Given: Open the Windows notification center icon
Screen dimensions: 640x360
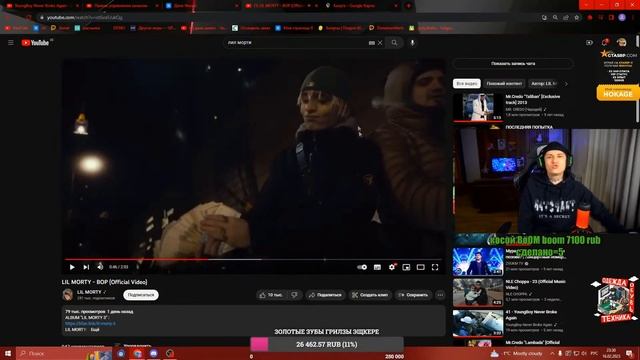Looking at the screenshot, I should click(629, 353).
